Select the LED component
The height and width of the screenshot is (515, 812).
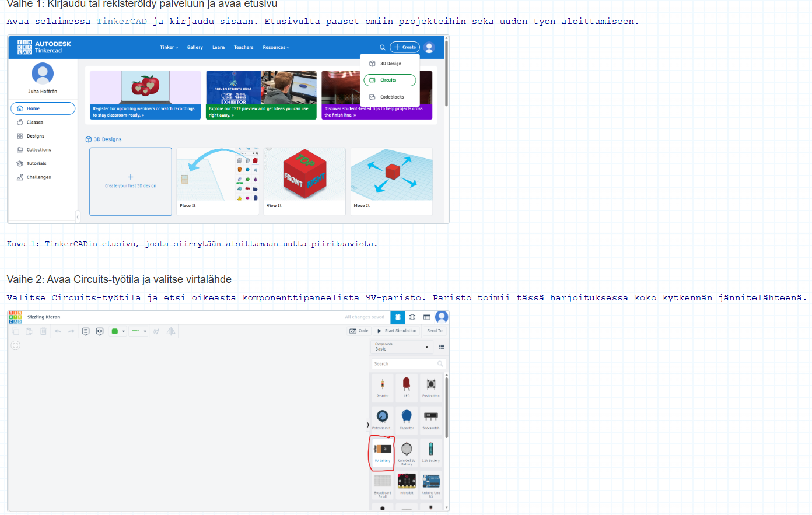407,387
